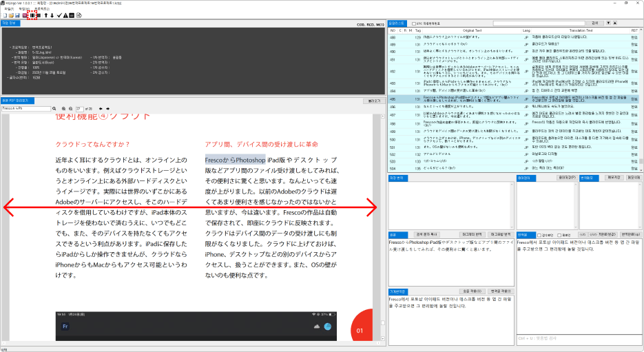Select the 작업 정보 panel tab
644x352 pixels.
pyautogui.click(x=10, y=23)
